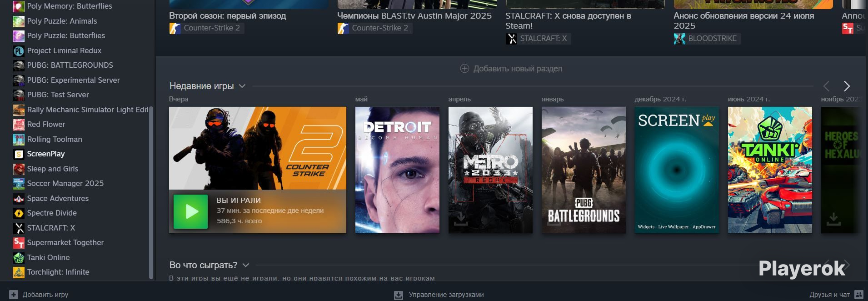This screenshot has width=868, height=301.
Task: Click the Poly Puzzle: Butterflies icon
Action: [x=19, y=35]
